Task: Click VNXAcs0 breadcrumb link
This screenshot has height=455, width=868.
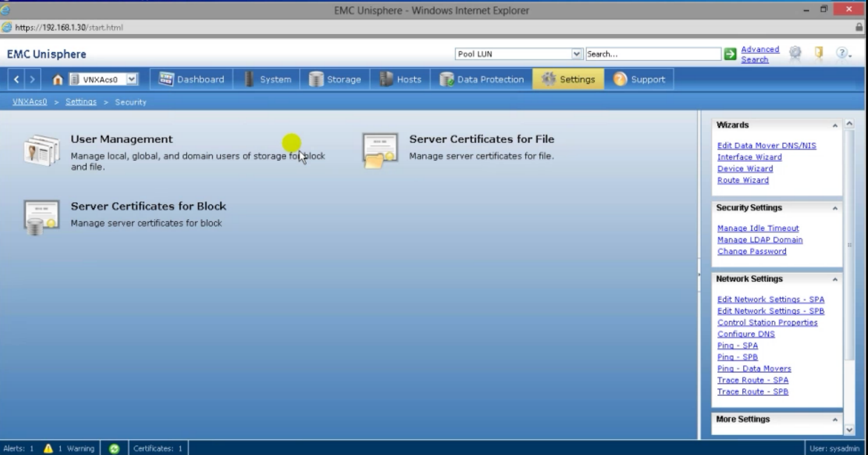Action: pos(30,102)
